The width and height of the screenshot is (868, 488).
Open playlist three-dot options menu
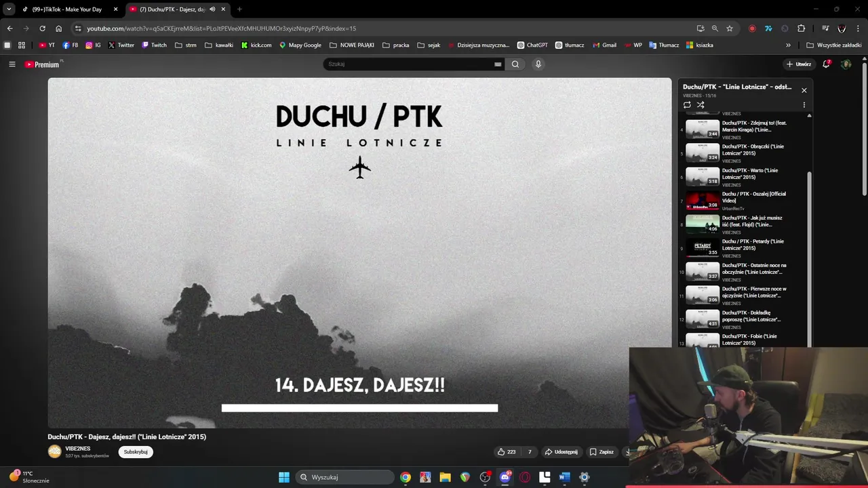pyautogui.click(x=804, y=105)
